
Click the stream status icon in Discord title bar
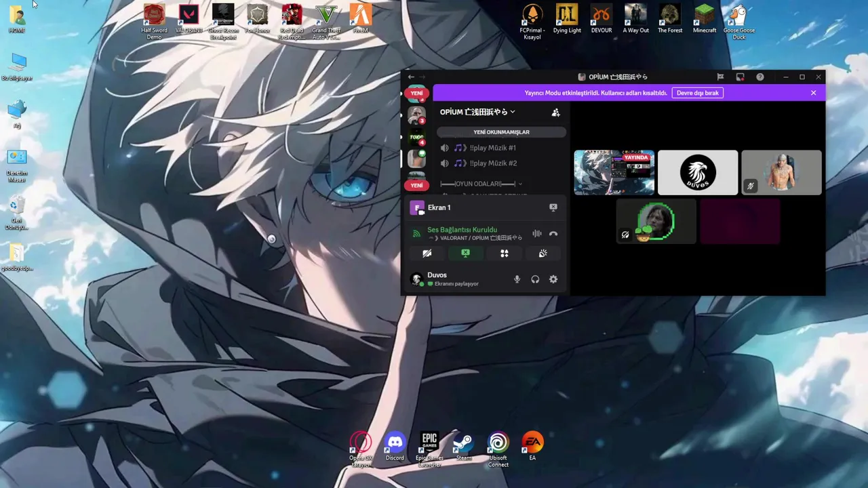pyautogui.click(x=740, y=77)
